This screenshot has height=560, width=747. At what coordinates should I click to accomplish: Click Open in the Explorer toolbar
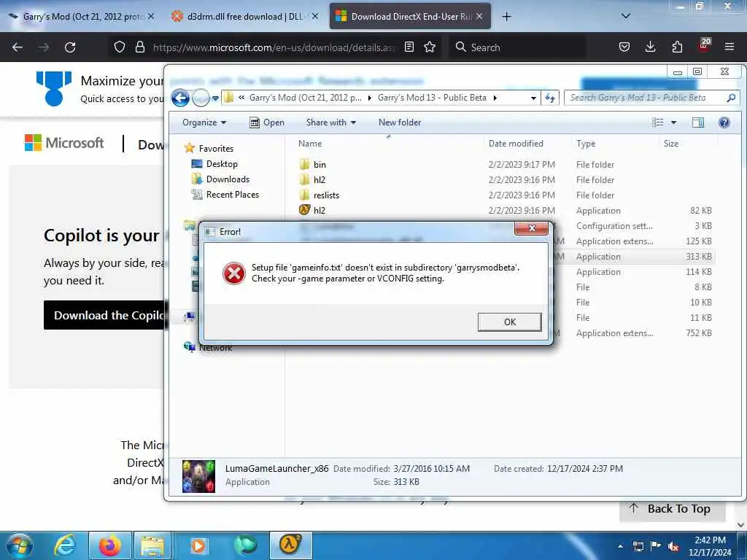tap(267, 122)
